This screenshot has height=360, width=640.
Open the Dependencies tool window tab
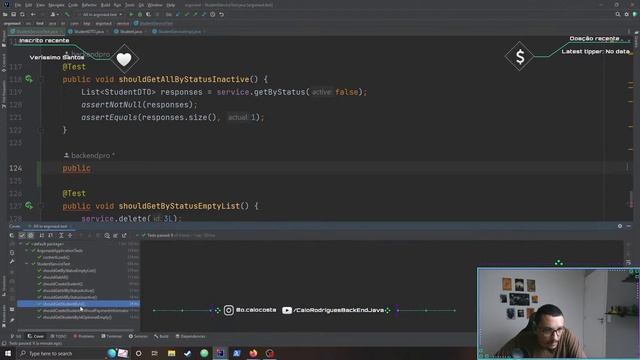pos(191,336)
